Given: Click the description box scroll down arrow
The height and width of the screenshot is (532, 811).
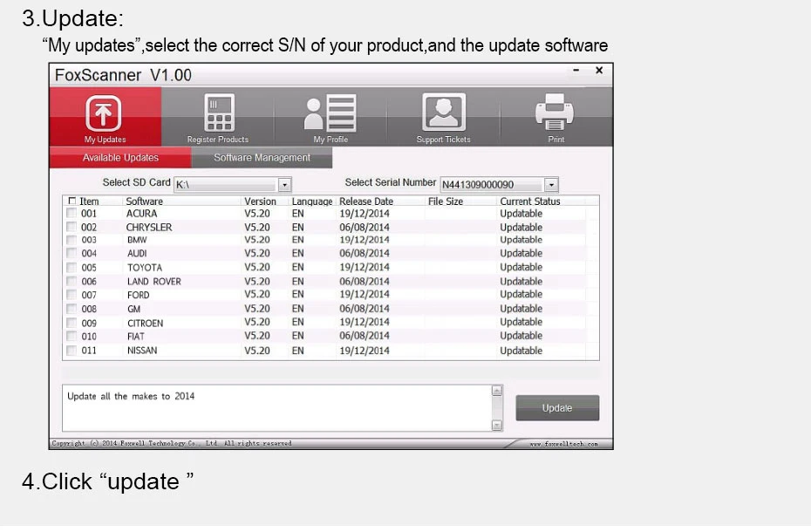Looking at the screenshot, I should [x=496, y=426].
